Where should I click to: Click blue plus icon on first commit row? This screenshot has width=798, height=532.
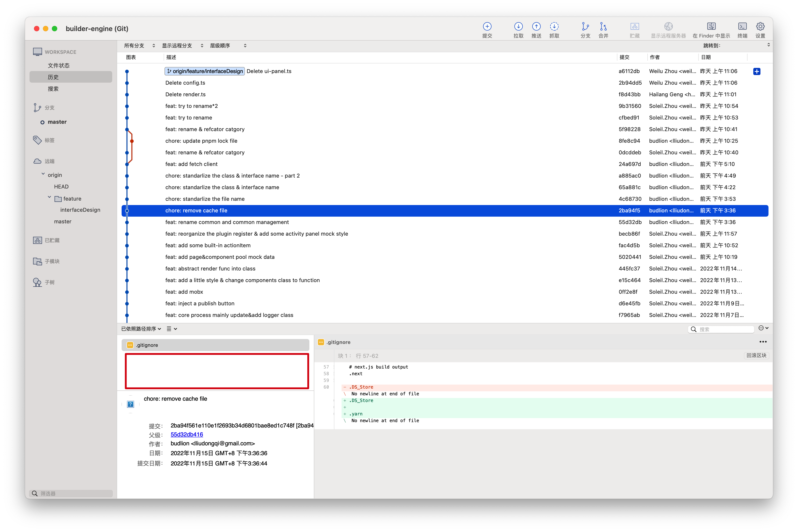click(757, 71)
